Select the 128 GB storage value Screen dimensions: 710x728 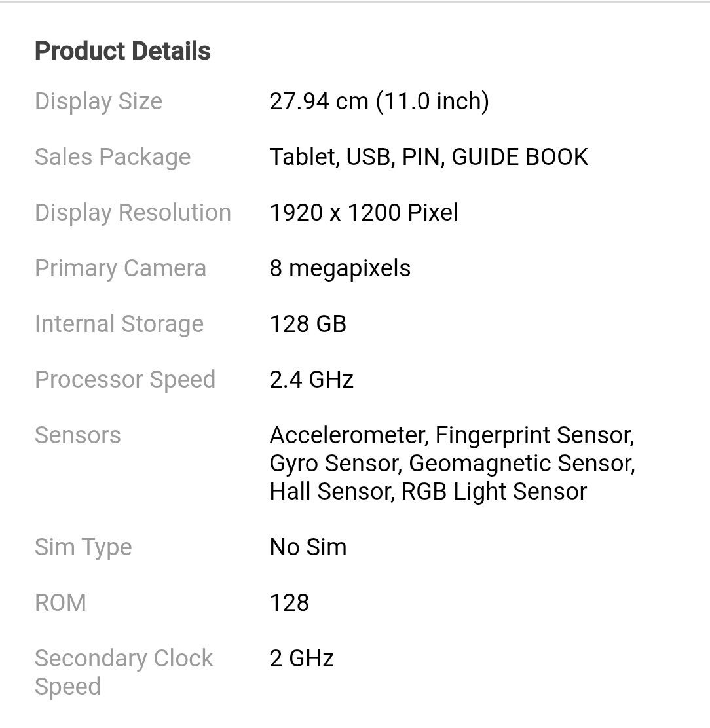click(308, 324)
